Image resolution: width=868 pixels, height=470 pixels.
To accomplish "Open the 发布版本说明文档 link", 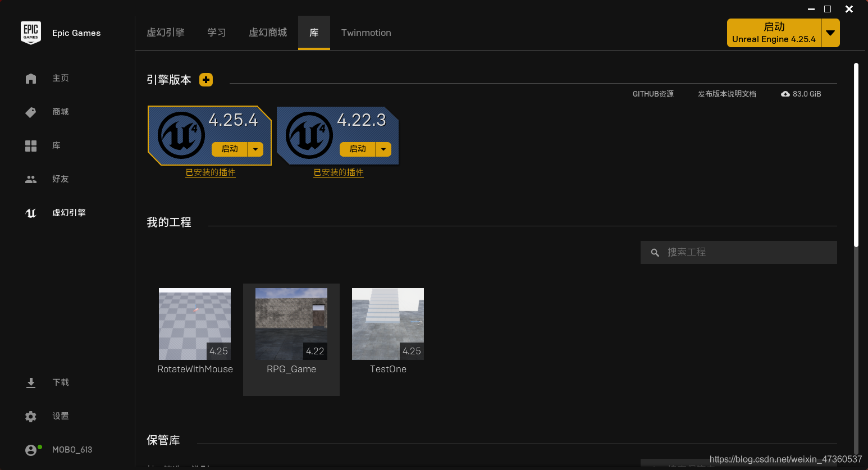I will tap(727, 94).
